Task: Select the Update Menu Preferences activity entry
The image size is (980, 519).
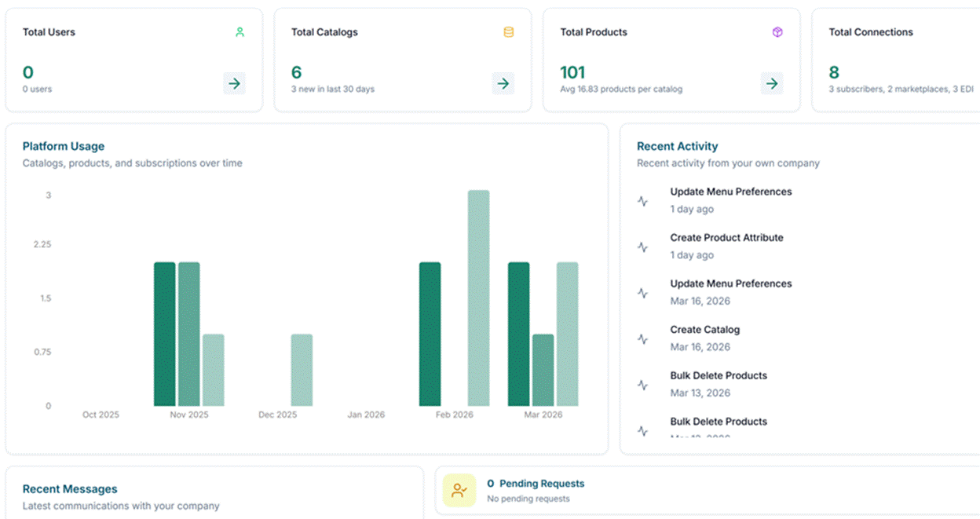Action: pyautogui.click(x=730, y=191)
